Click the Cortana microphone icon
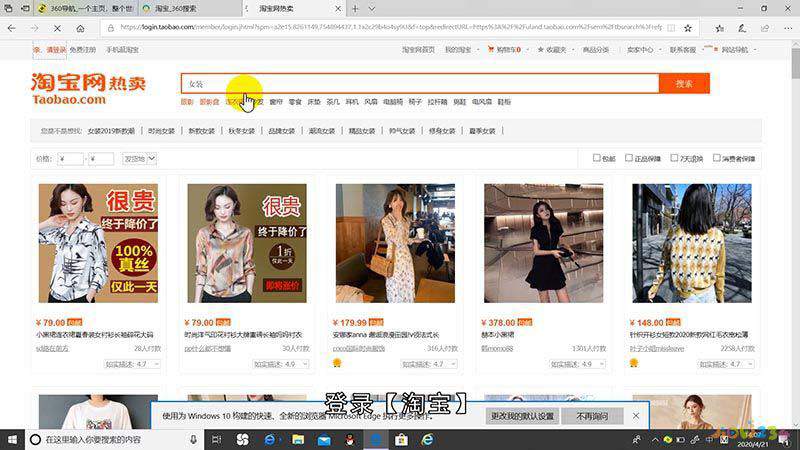This screenshot has width=800, height=450. 193,439
